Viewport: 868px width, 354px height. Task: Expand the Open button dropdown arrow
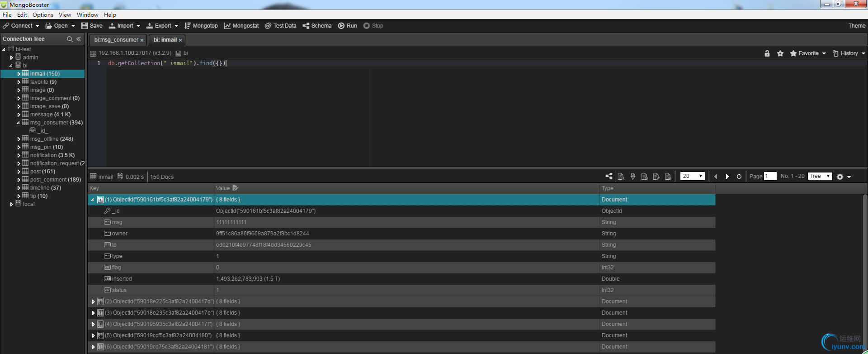pyautogui.click(x=73, y=26)
